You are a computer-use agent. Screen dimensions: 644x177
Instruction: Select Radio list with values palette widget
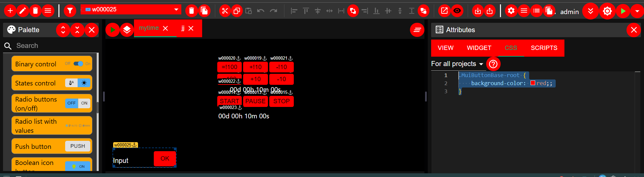tap(52, 125)
